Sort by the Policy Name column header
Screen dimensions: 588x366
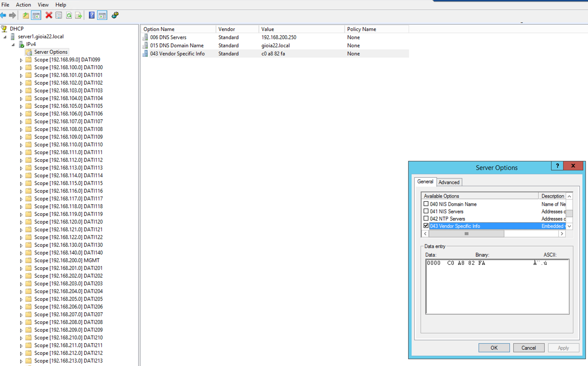[x=376, y=29]
